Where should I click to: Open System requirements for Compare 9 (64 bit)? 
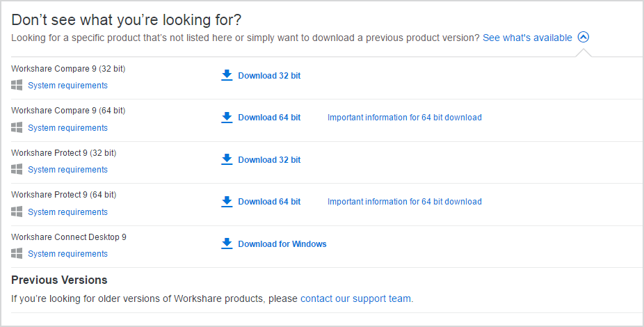[67, 128]
